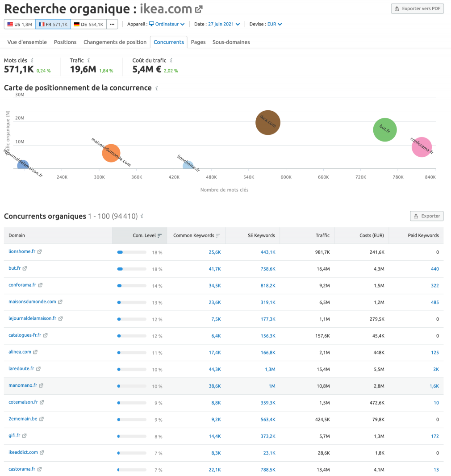
Task: Click SE keywords 818,2K for conforama.fr
Action: pos(268,286)
